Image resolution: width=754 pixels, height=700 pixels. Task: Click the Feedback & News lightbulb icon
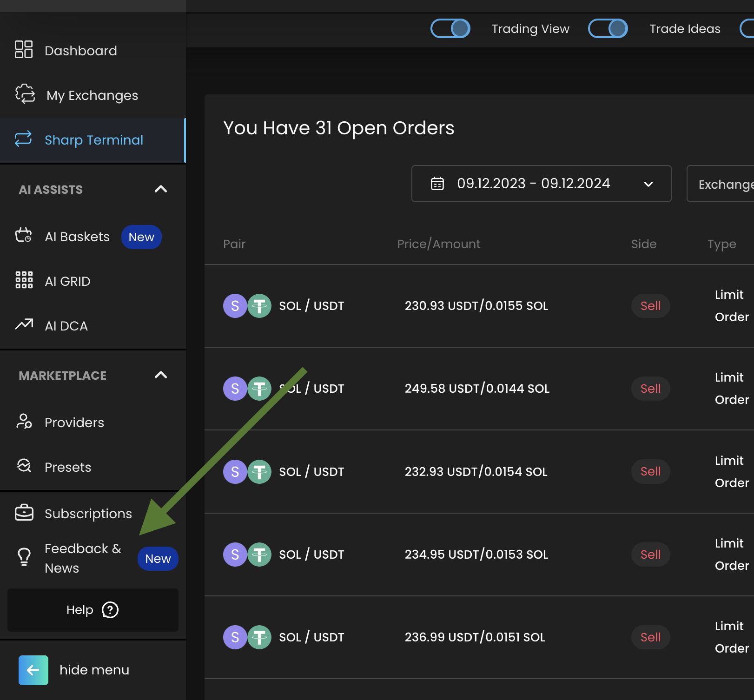pos(24,557)
